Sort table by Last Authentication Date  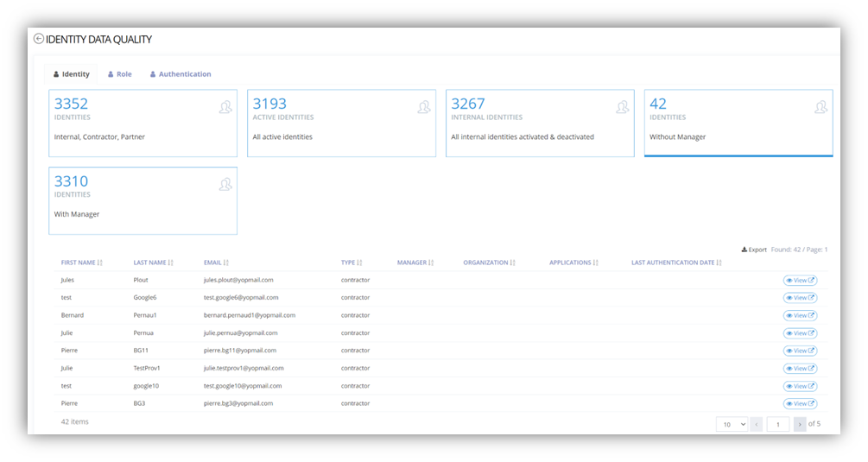coord(720,263)
